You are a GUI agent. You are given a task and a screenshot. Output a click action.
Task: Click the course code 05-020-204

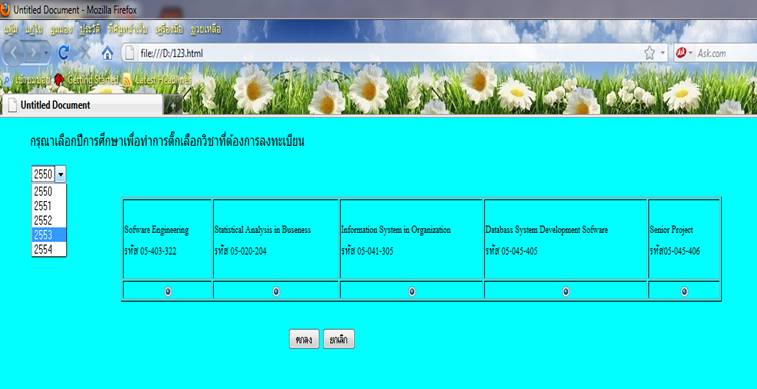tap(248, 251)
